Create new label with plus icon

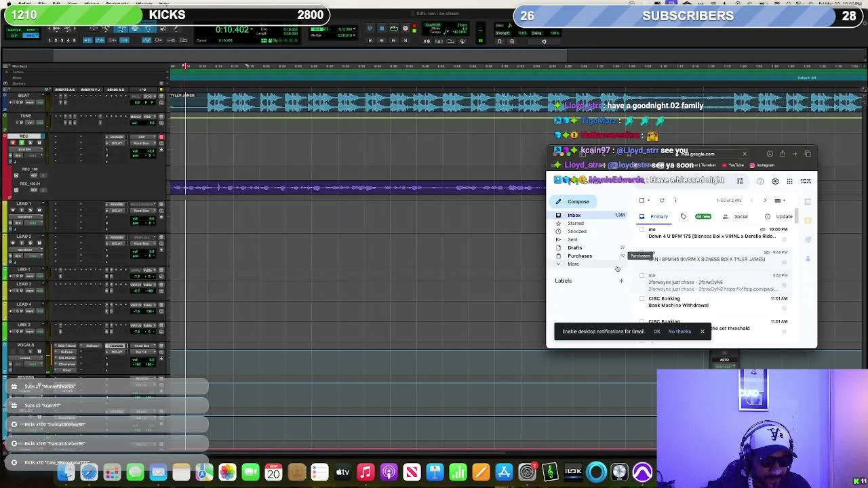click(620, 281)
